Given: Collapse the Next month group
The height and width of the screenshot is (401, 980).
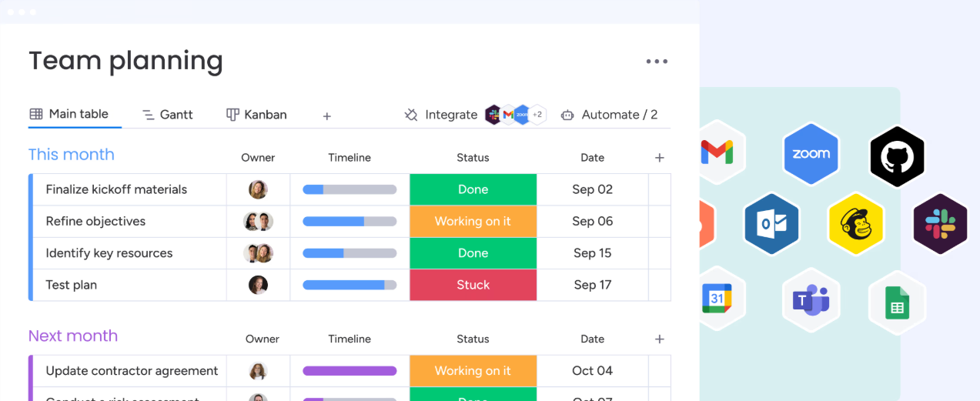Looking at the screenshot, I should [x=73, y=336].
